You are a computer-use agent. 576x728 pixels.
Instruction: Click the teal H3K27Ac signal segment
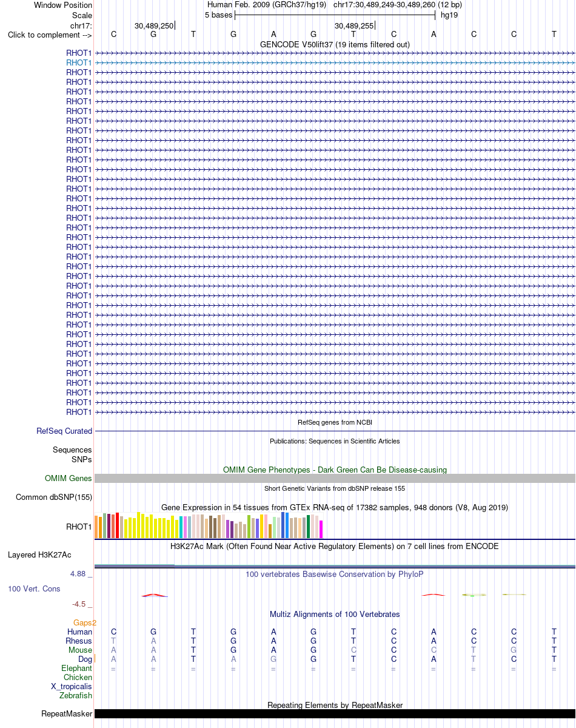135,565
